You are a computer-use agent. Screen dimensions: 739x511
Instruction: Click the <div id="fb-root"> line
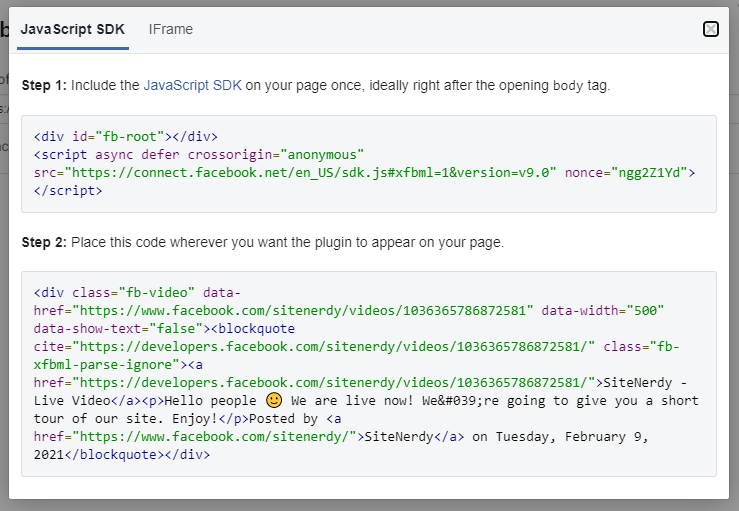point(126,137)
